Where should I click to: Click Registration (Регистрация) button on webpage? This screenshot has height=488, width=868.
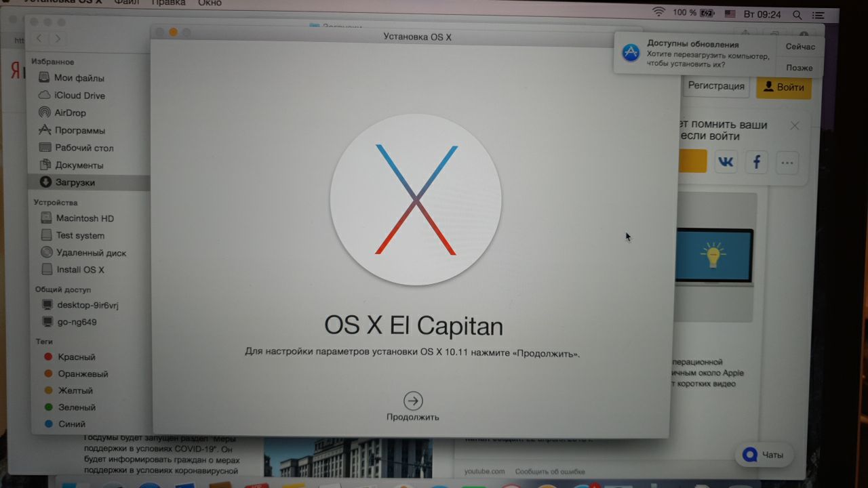click(x=716, y=86)
